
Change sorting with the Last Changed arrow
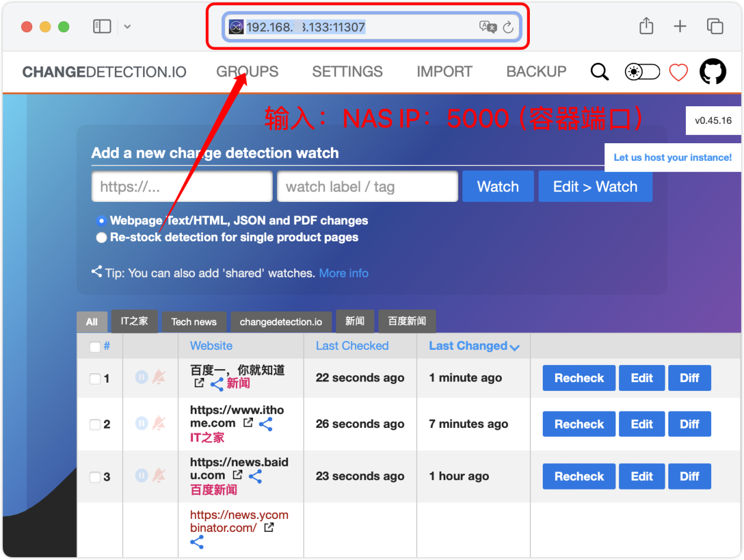click(515, 347)
